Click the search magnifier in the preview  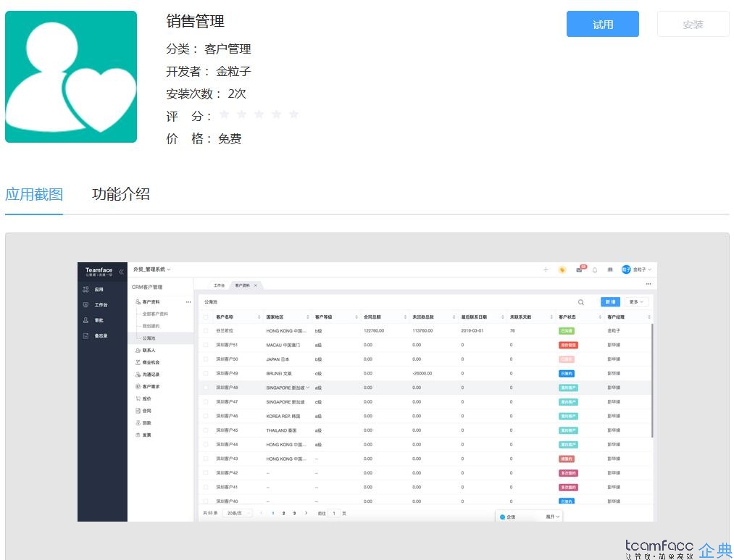pos(581,302)
